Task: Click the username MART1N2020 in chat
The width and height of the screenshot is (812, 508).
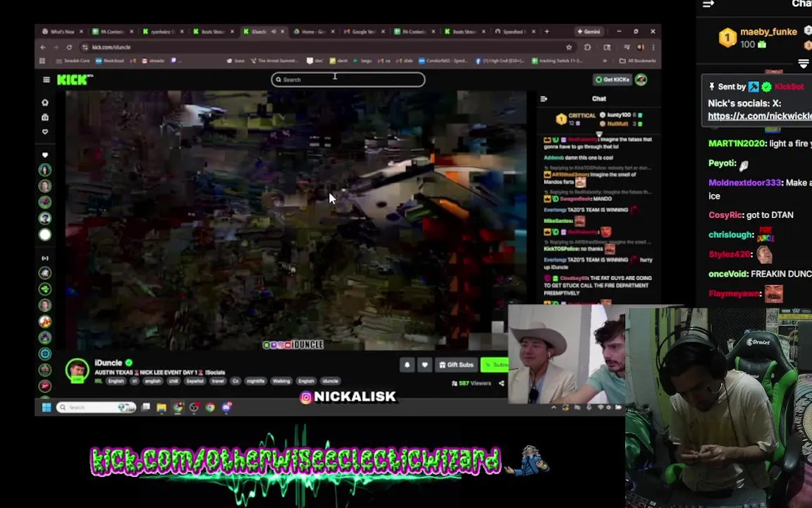Action: click(x=737, y=144)
